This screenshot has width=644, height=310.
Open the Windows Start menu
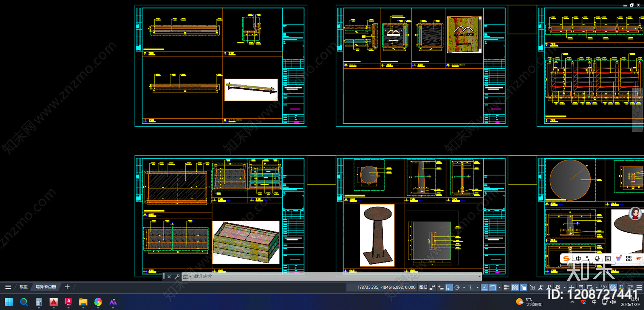(8, 302)
